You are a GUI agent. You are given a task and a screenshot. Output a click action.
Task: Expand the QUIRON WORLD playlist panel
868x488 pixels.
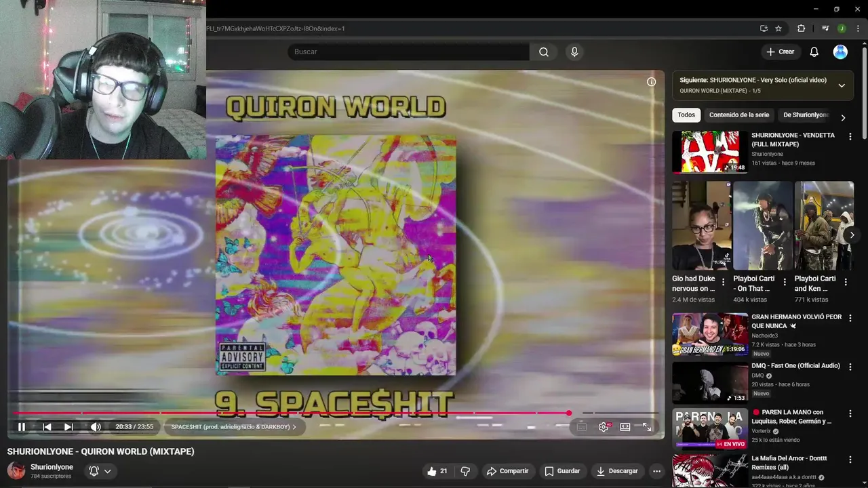[x=842, y=85]
